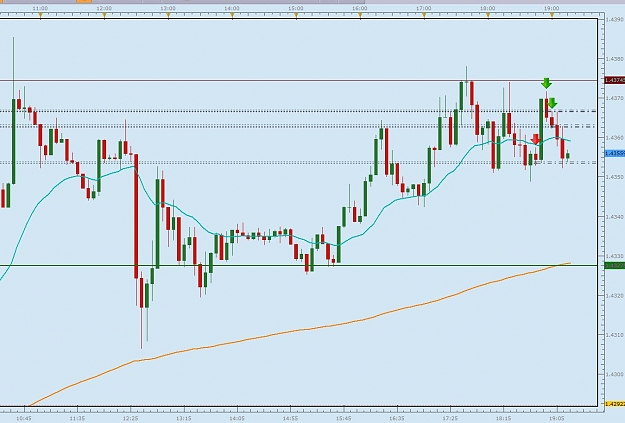Click the dark red 1.4374 price tag
Viewport: 625px width, 423px height.
pyautogui.click(x=614, y=80)
